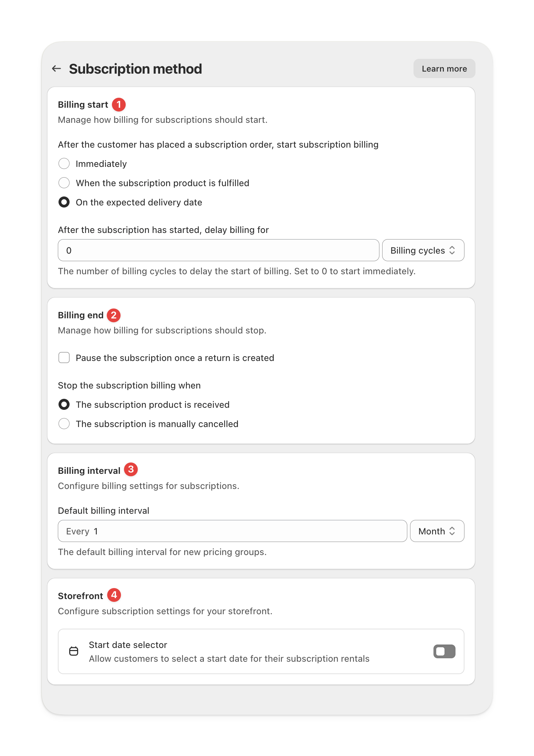Select billing start when subscription product is fulfilled

(64, 183)
